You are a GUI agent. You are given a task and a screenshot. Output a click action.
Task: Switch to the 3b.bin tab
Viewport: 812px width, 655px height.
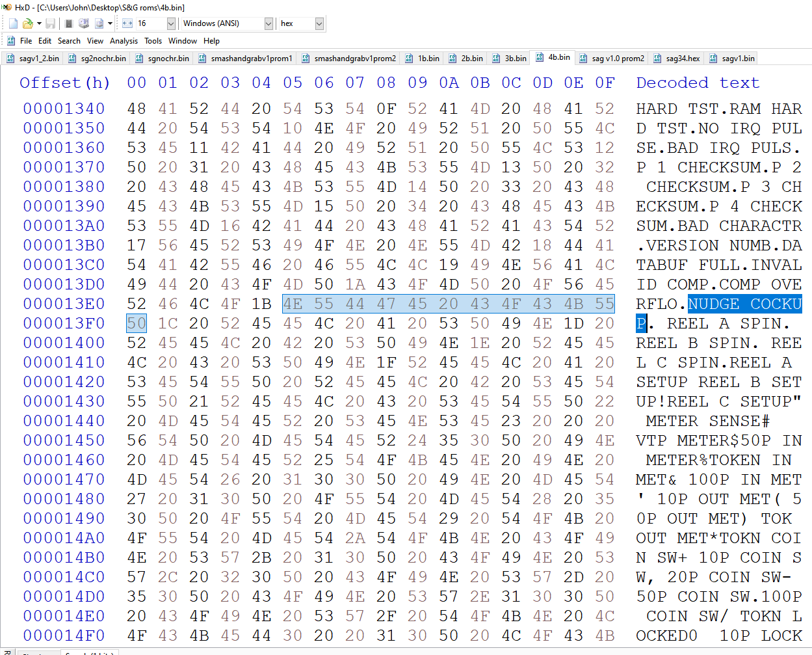pyautogui.click(x=509, y=58)
